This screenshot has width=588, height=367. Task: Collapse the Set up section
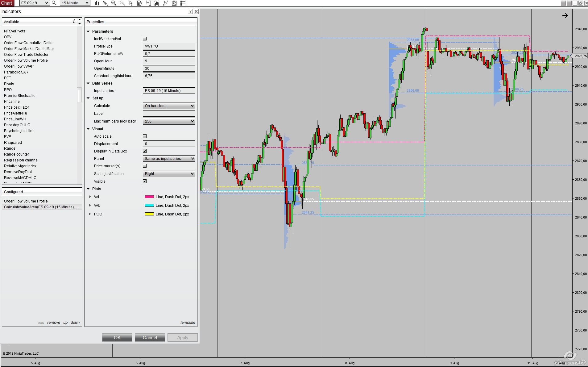88,98
